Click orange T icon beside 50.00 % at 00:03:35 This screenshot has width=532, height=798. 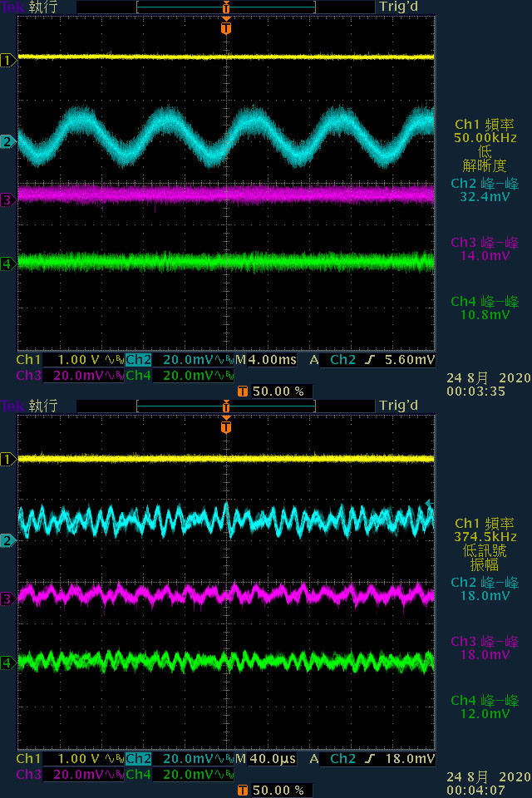pyautogui.click(x=243, y=392)
